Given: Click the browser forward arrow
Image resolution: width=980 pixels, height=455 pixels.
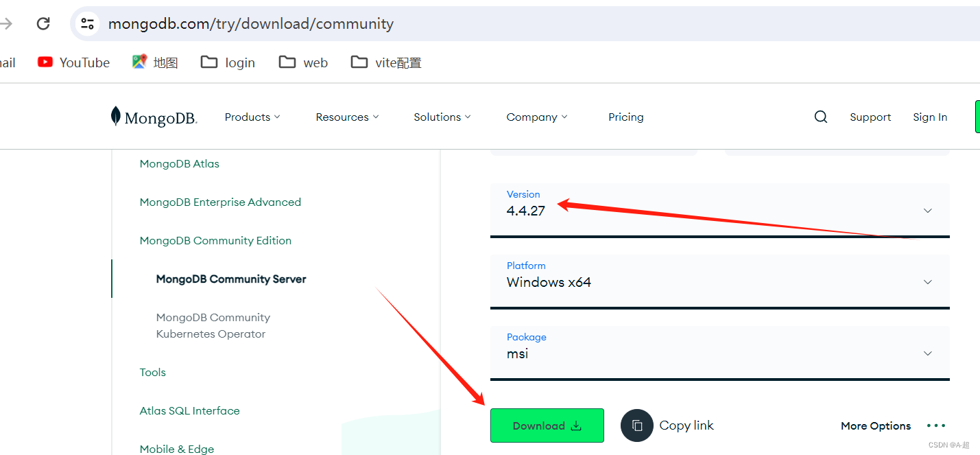Looking at the screenshot, I should [6, 24].
